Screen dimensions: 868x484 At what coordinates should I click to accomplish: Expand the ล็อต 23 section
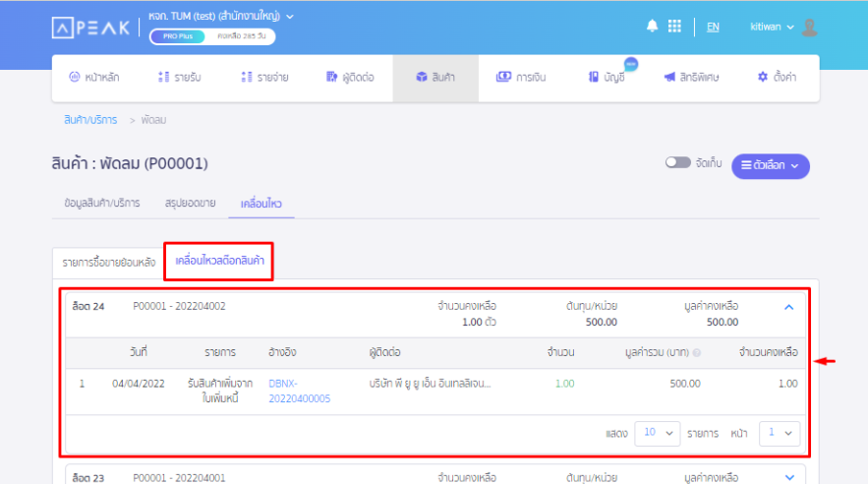click(789, 477)
